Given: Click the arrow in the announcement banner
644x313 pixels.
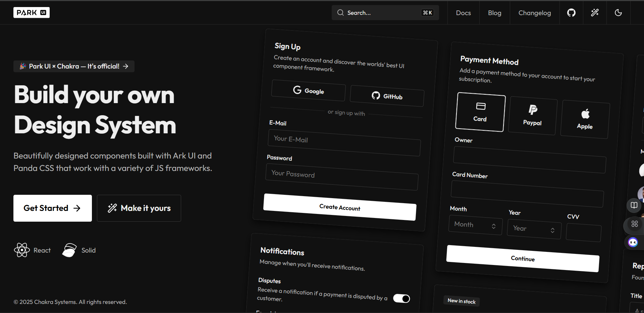Looking at the screenshot, I should (125, 66).
